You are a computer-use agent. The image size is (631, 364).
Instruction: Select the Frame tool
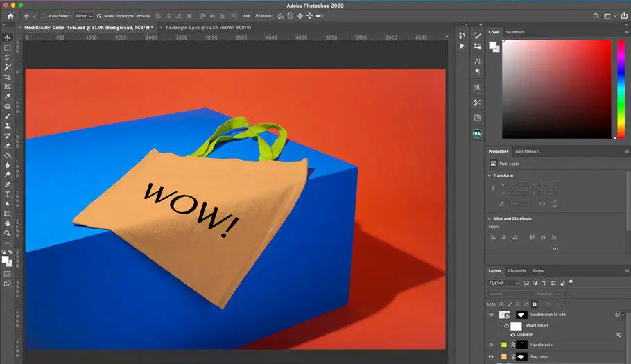pos(7,87)
